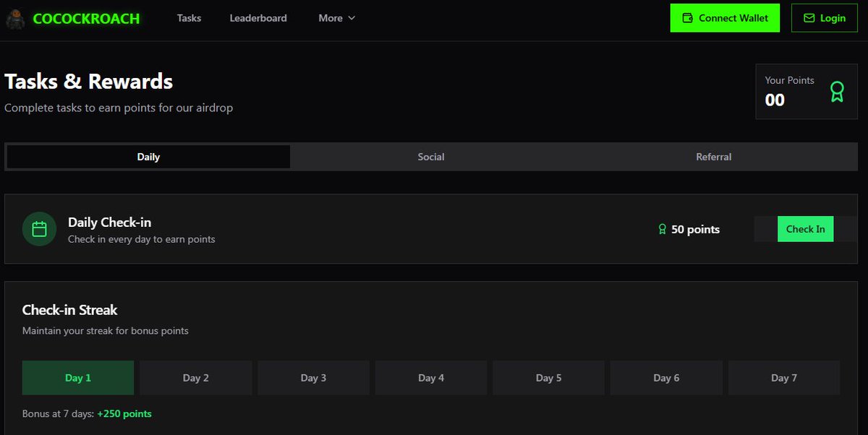
Task: Expand the More dropdown menu
Action: click(x=337, y=18)
